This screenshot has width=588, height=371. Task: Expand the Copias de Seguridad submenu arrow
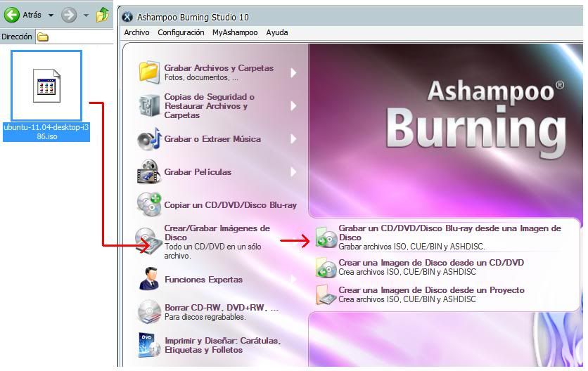293,106
